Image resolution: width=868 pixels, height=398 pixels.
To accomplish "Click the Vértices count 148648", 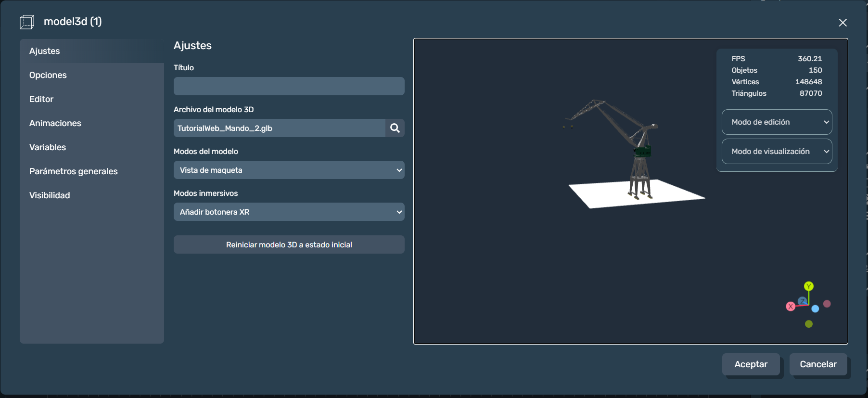I will [808, 82].
